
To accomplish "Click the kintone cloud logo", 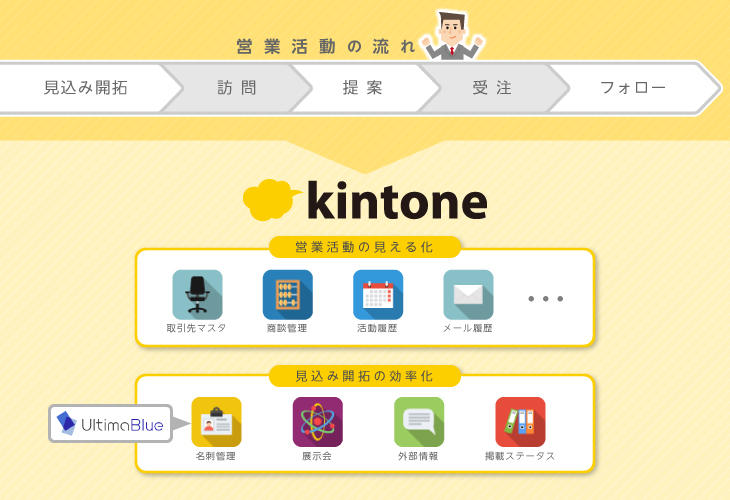I will [271, 200].
